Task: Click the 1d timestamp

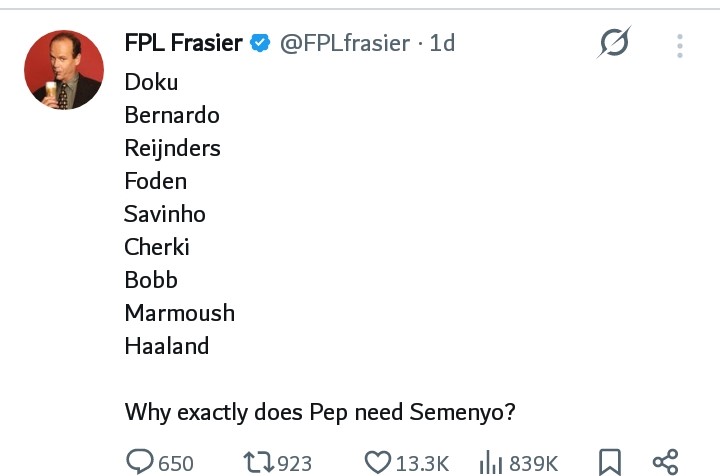Action: [x=442, y=43]
